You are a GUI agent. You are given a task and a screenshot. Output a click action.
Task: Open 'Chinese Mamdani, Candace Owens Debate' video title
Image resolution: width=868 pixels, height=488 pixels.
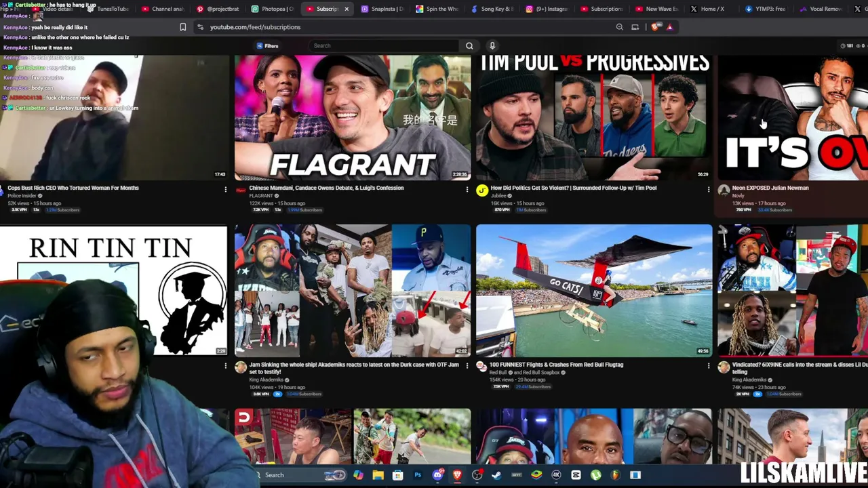326,188
